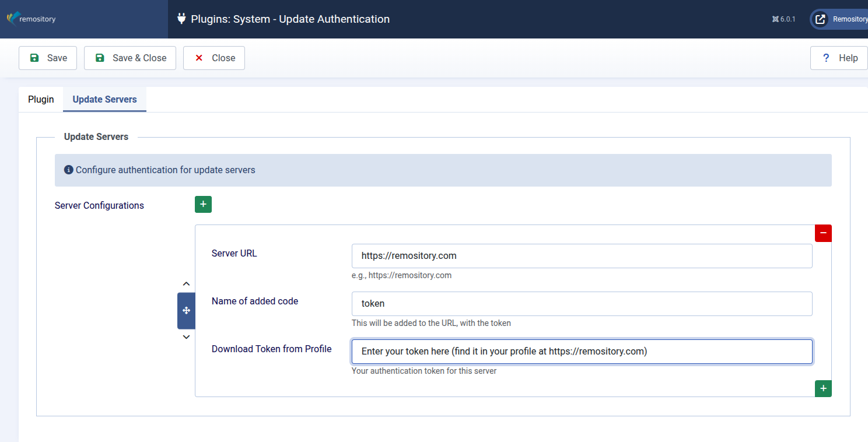Click into the Name of added code field
The height and width of the screenshot is (442, 868).
point(582,304)
